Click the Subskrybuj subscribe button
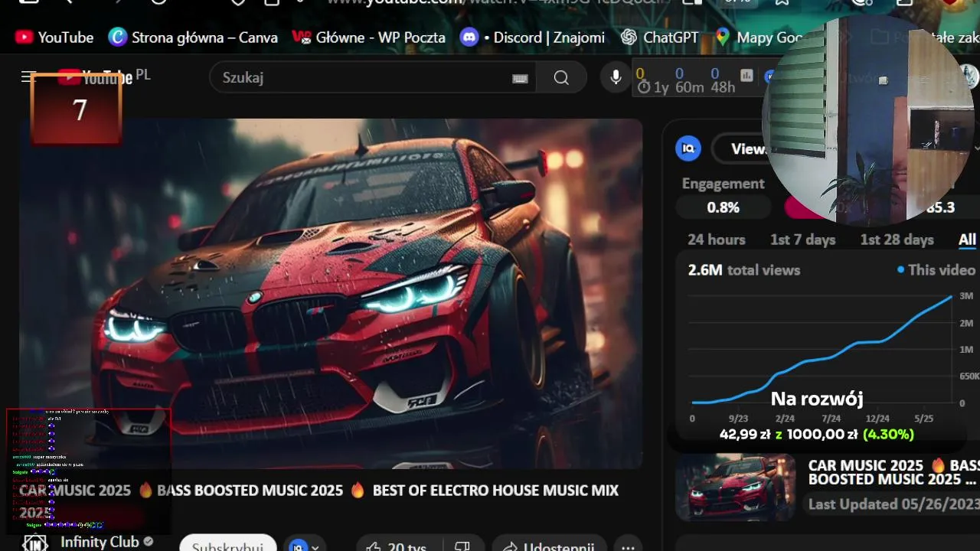 click(x=227, y=543)
